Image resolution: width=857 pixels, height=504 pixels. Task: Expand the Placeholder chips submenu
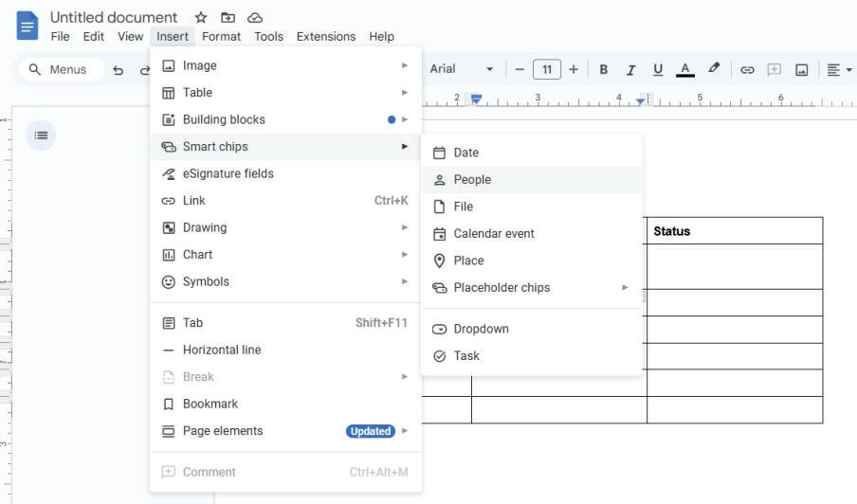click(x=531, y=288)
